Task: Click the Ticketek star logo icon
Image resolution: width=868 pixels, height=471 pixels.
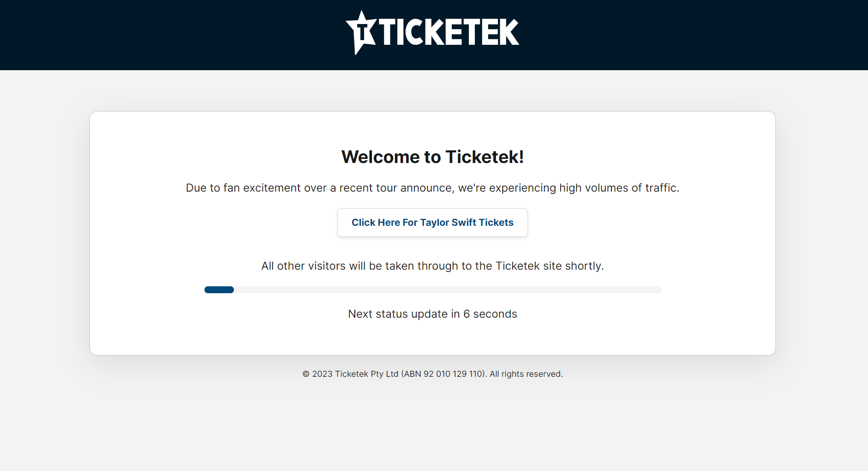Action: [x=362, y=32]
